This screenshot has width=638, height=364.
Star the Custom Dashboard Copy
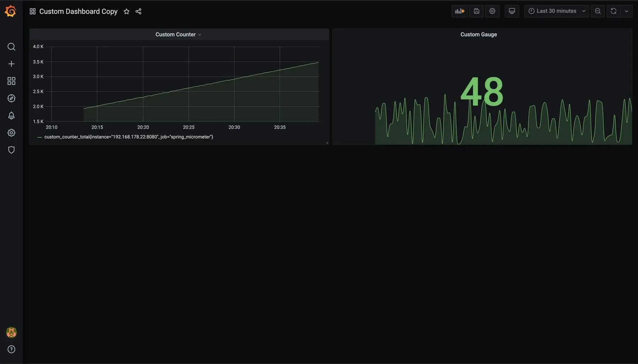click(x=126, y=11)
